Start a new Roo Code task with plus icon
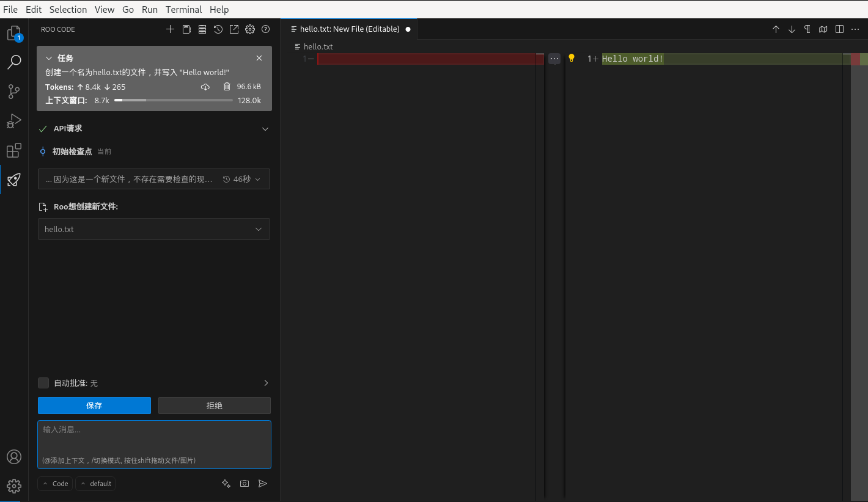868x502 pixels. pyautogui.click(x=171, y=29)
